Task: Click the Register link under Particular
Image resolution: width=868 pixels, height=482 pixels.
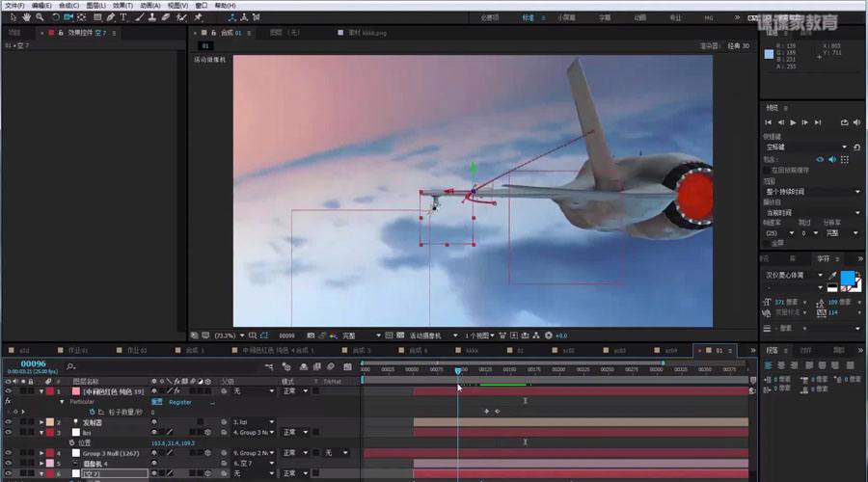Action: (180, 402)
